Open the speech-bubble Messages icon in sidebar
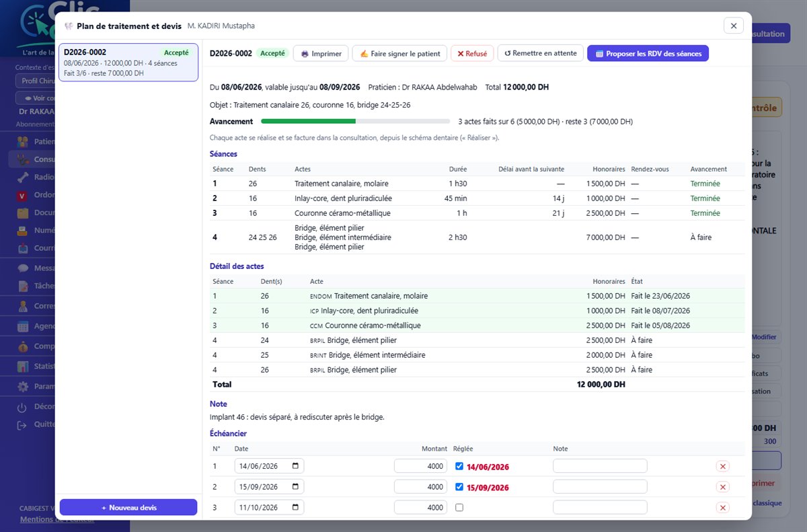This screenshot has width=807, height=532. click(x=23, y=268)
